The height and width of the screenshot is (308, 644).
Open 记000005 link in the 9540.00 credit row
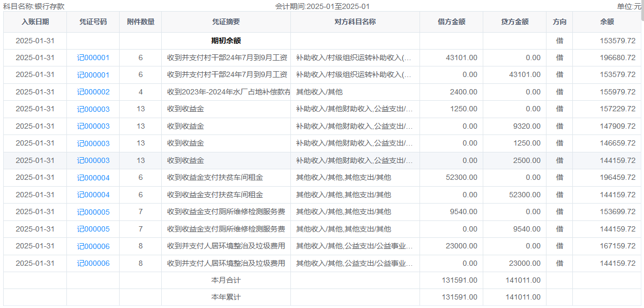93,229
